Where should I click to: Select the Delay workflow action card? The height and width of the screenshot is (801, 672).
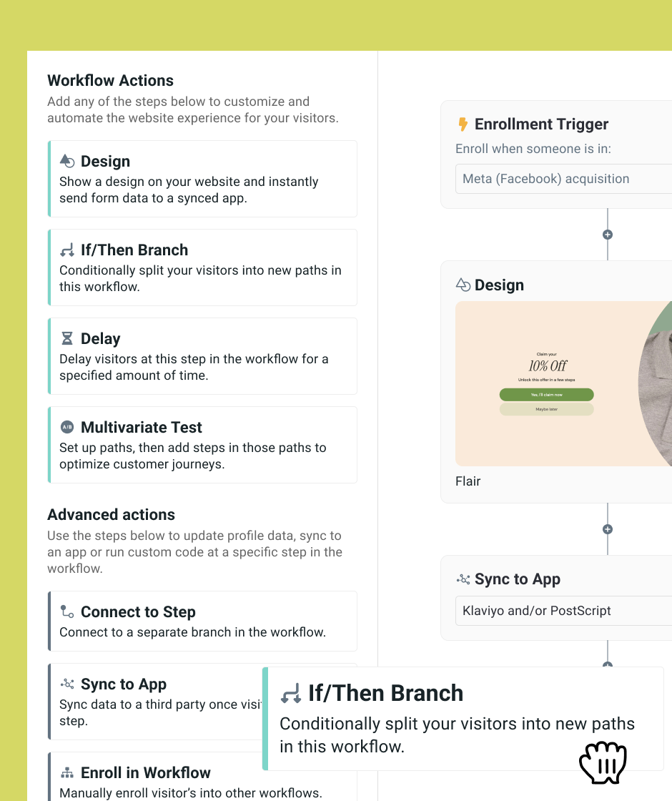click(x=202, y=356)
